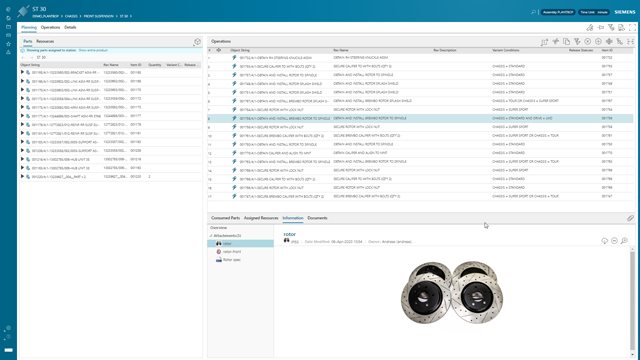Image resolution: width=640 pixels, height=360 pixels.
Task: Click the zoom magnifier above rotor preview
Action: coord(624,241)
